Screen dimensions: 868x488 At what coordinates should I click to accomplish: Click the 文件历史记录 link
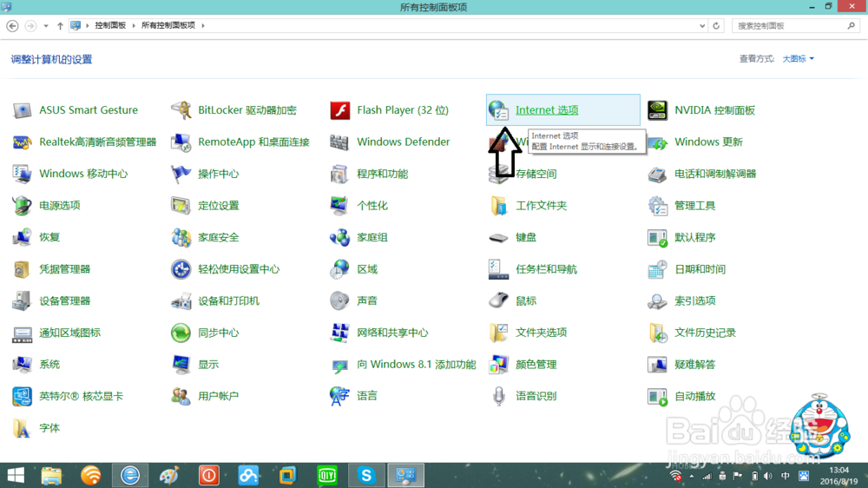click(705, 333)
